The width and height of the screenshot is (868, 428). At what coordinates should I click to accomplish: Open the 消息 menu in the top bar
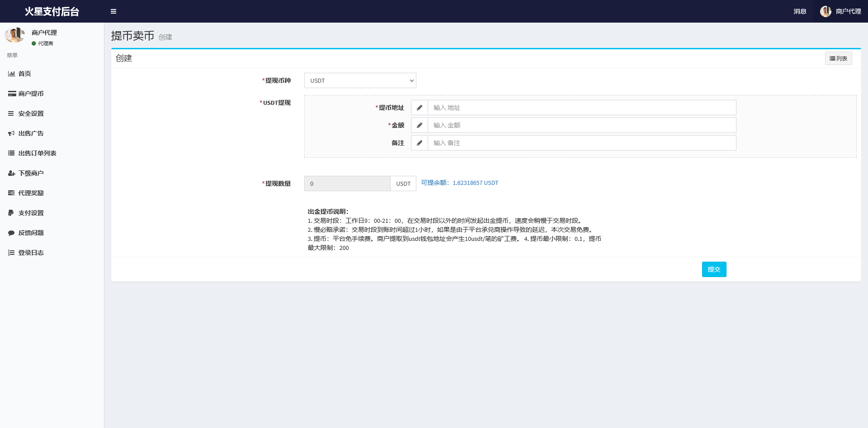coord(800,11)
